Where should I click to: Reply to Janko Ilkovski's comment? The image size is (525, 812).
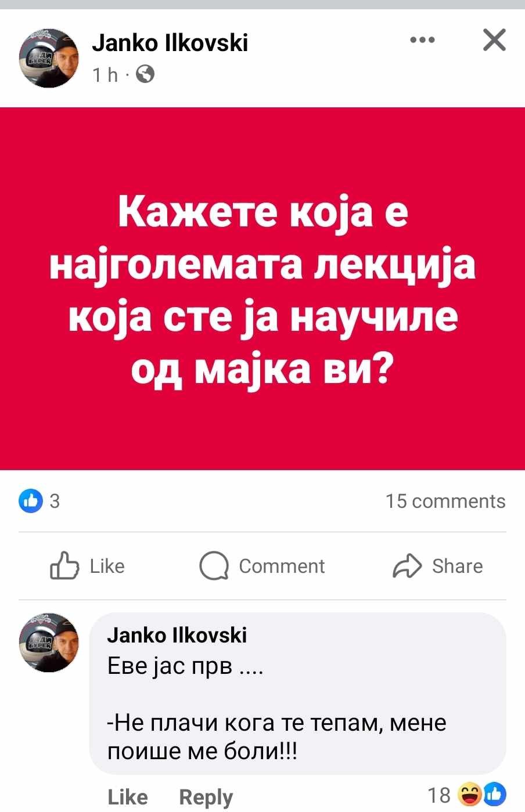206,797
